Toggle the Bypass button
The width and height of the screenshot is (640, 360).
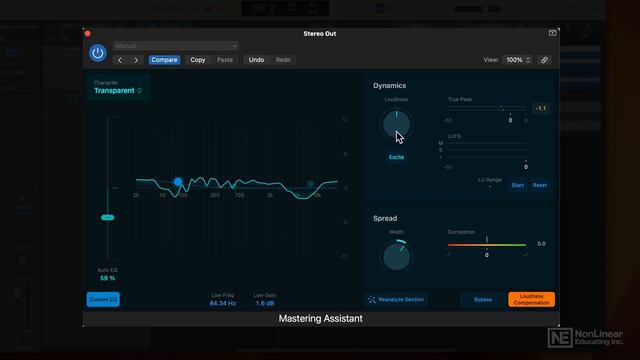point(483,300)
